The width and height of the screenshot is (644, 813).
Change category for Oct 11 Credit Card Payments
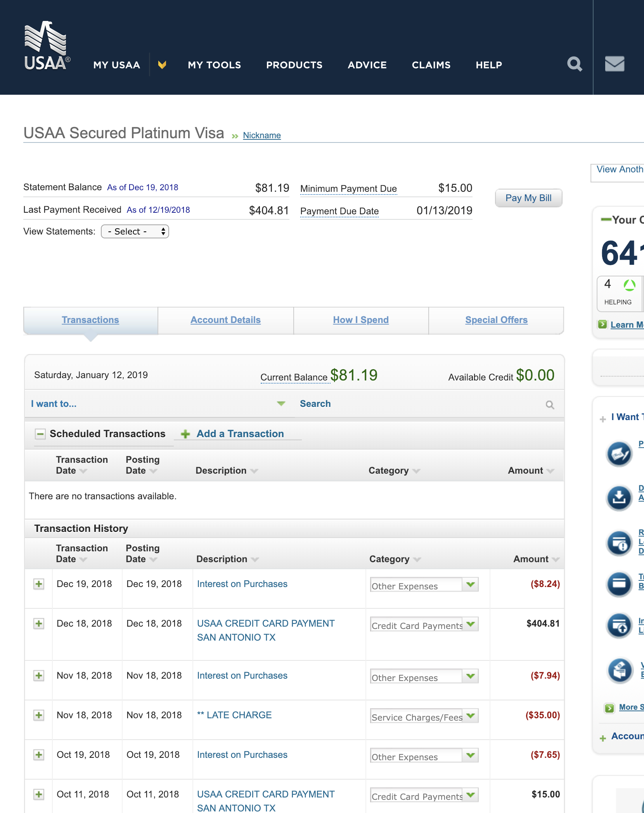[x=424, y=795]
